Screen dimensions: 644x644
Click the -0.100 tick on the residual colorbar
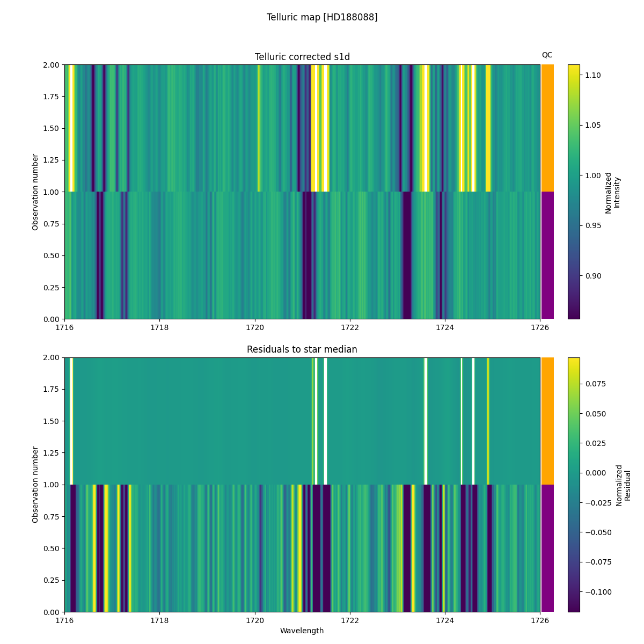pos(597,592)
